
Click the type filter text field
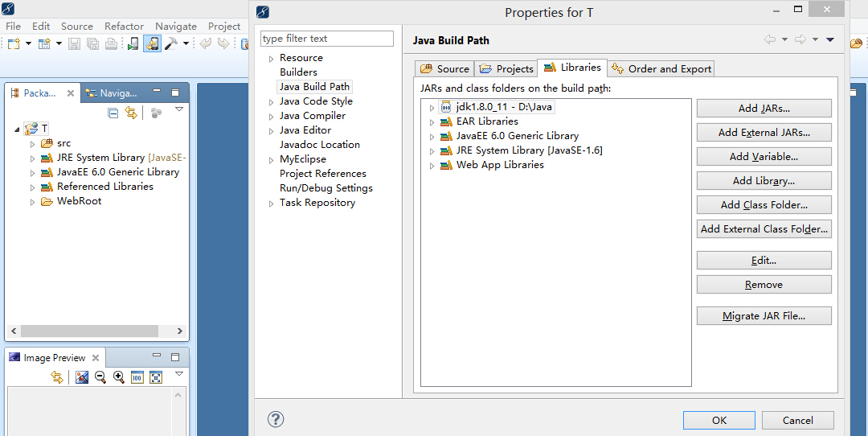point(326,39)
